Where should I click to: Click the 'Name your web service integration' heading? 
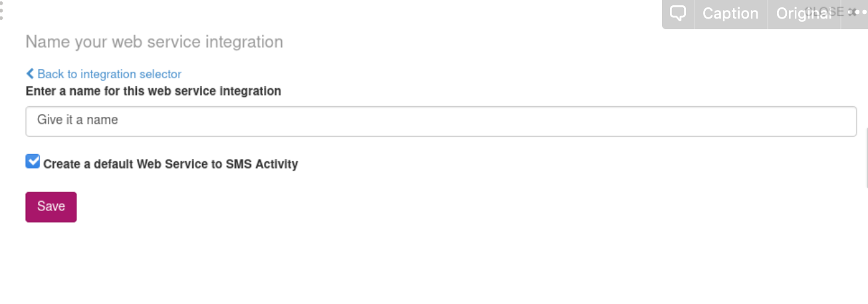pos(154,42)
